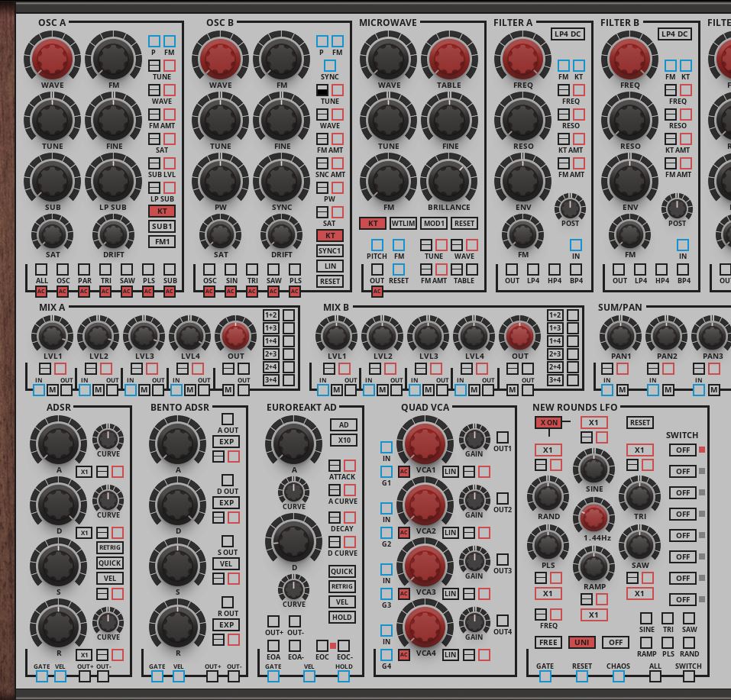The image size is (731, 700).
Task: Click the WTLIM button in the MICROWAVE module
Action: tap(403, 224)
